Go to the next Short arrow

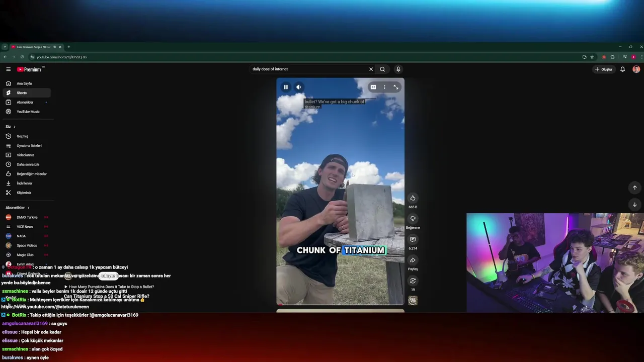pos(634,205)
